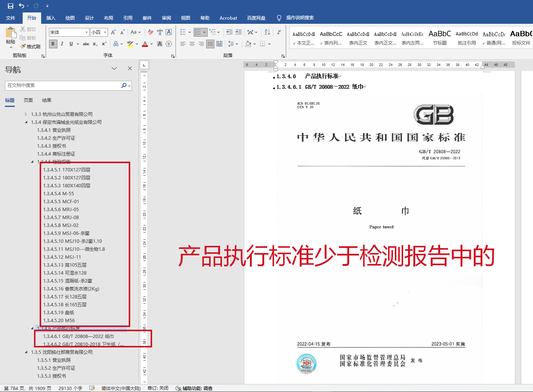Apply the 表内正文 style from styles gallery

pyautogui.click(x=358, y=38)
